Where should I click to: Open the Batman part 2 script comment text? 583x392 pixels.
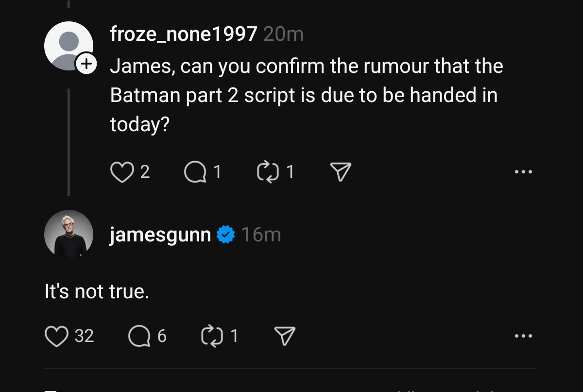tap(307, 95)
